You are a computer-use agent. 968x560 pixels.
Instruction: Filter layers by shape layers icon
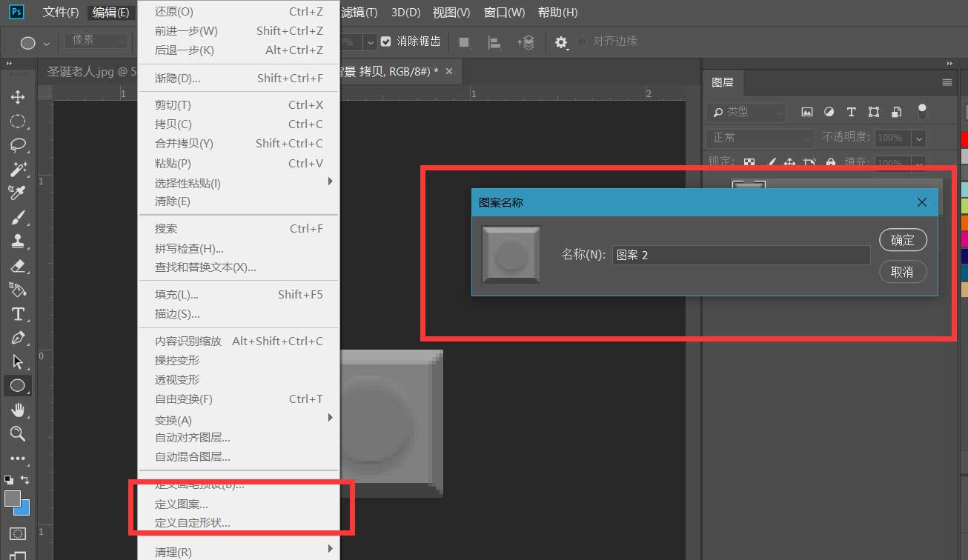coord(874,112)
